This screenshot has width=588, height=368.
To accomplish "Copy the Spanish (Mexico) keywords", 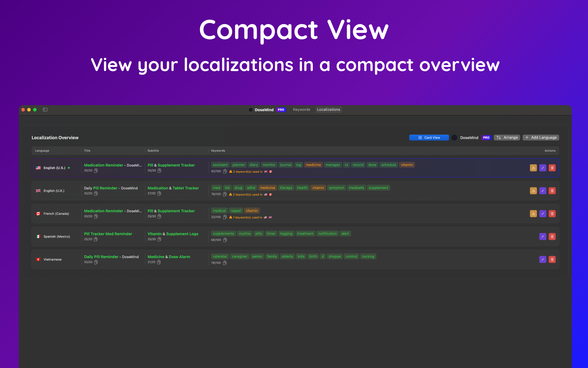I will [225, 240].
